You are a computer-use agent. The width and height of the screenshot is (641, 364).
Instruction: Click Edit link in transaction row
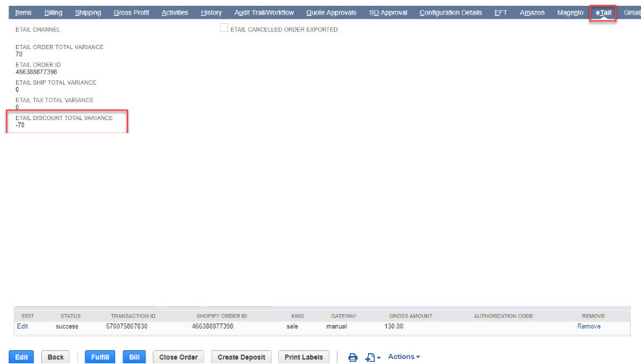point(22,326)
